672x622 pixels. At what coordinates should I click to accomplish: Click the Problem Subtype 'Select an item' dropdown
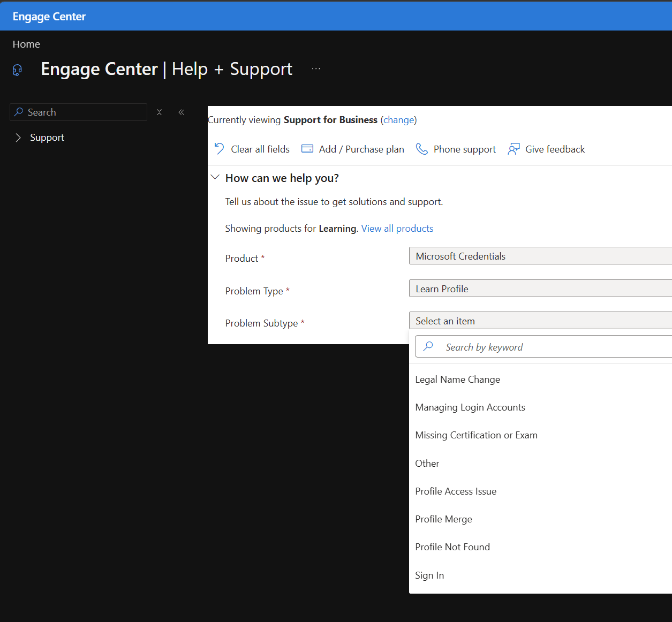coord(540,321)
